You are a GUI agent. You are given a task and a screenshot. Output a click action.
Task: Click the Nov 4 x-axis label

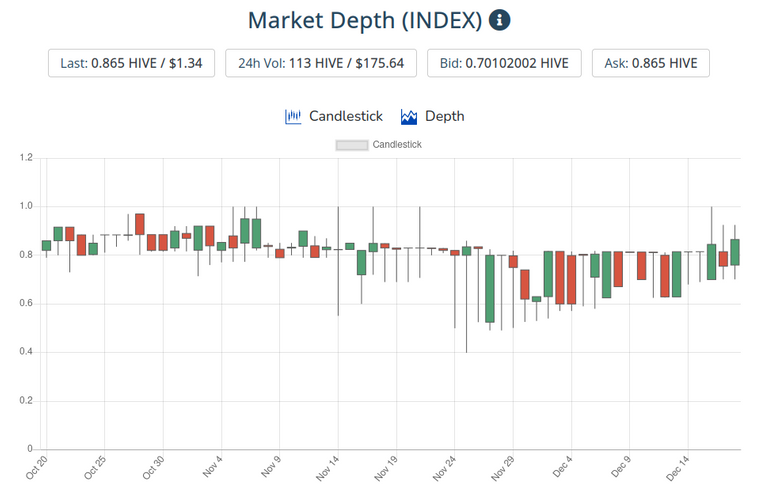point(213,467)
